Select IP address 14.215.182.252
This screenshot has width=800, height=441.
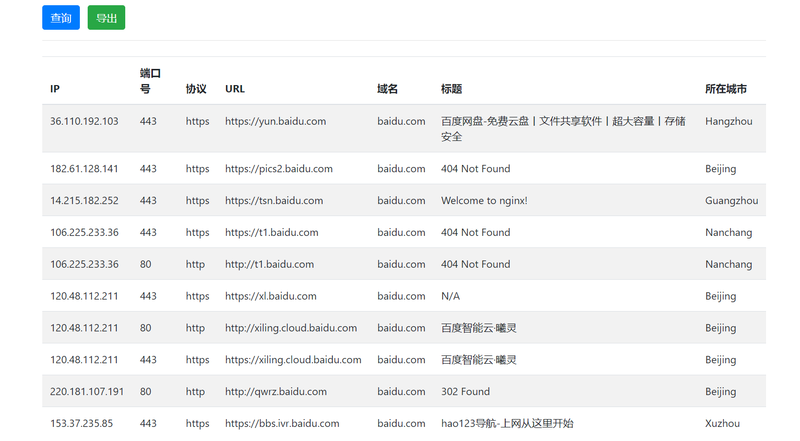84,201
